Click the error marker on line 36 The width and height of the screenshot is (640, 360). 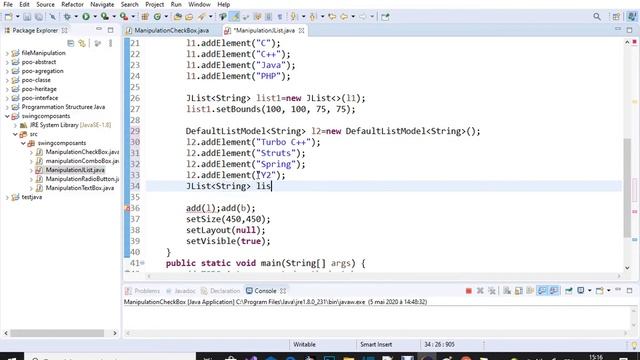(x=127, y=208)
